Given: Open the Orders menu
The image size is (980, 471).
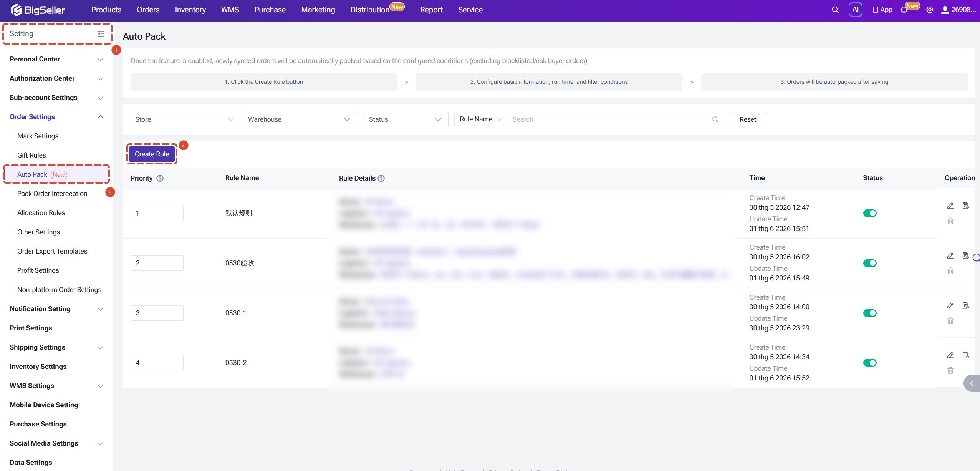Looking at the screenshot, I should (x=148, y=10).
